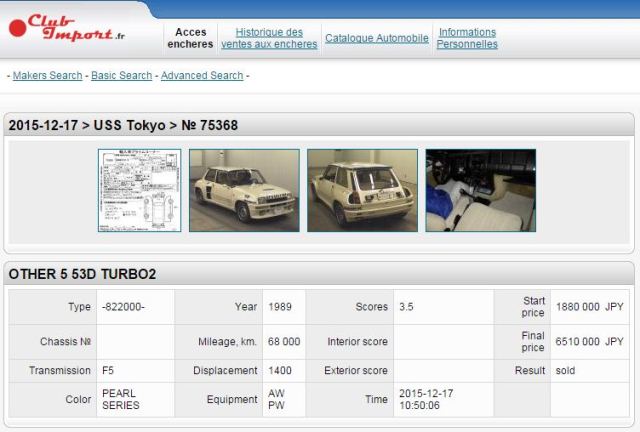This screenshot has height=432, width=640.
Task: Click the mileage value 68 000
Action: [x=284, y=341]
